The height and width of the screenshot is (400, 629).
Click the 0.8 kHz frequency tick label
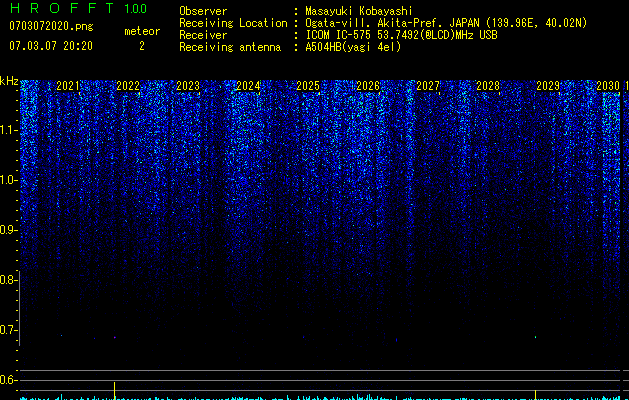coord(8,280)
